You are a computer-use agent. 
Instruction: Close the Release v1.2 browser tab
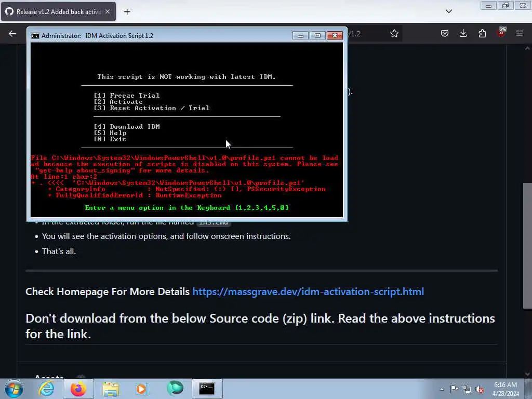pos(108,11)
